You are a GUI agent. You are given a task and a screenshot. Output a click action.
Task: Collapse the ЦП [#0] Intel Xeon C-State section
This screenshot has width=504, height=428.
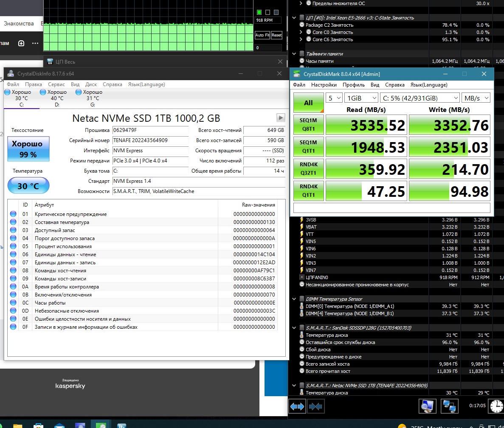294,18
